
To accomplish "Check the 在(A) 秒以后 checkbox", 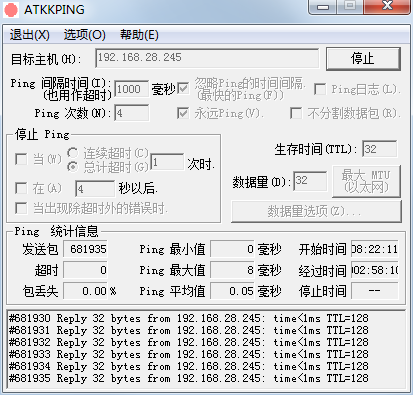I will pyautogui.click(x=21, y=188).
